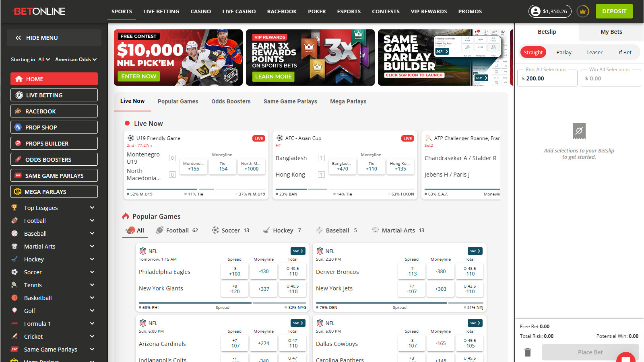The width and height of the screenshot is (644, 362).
Task: Click the Risk All Selections amount field
Action: pos(547,78)
